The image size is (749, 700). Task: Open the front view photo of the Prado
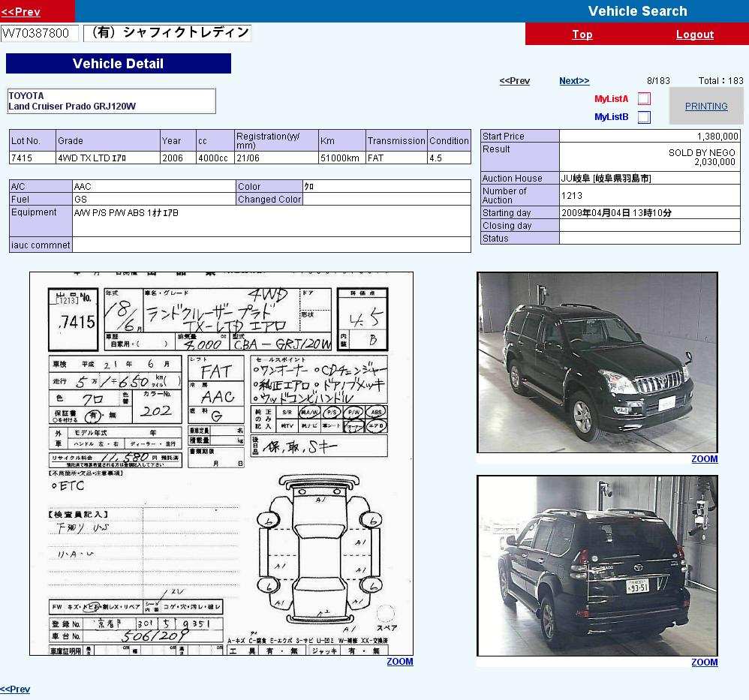coord(597,362)
